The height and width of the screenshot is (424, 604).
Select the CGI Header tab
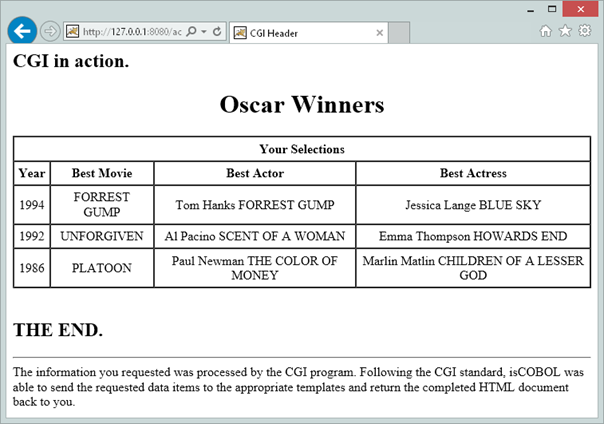(x=300, y=33)
